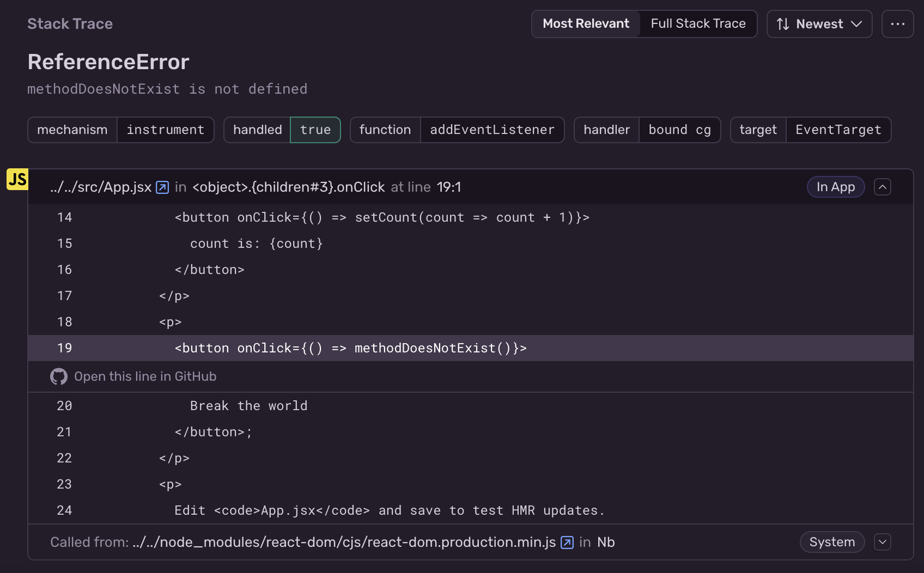Screen dimensions: 924x573
Task: Click the yellow JS file type badge
Action: (17, 179)
